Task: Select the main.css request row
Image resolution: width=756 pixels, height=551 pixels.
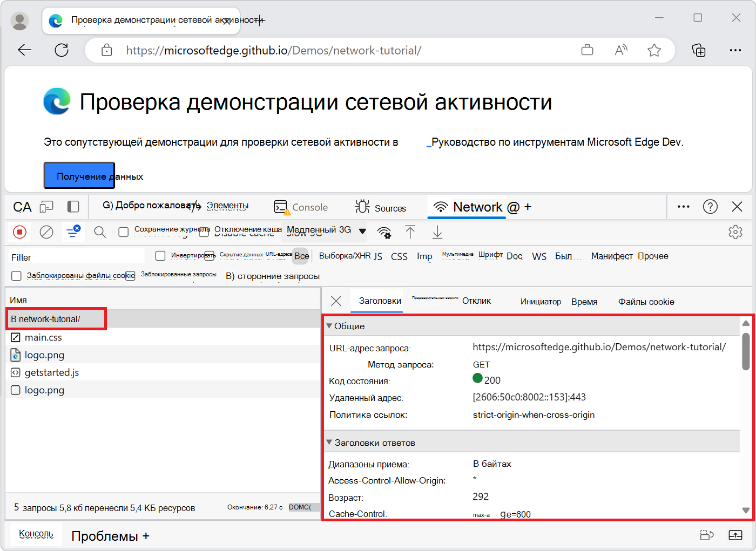Action: pos(163,337)
